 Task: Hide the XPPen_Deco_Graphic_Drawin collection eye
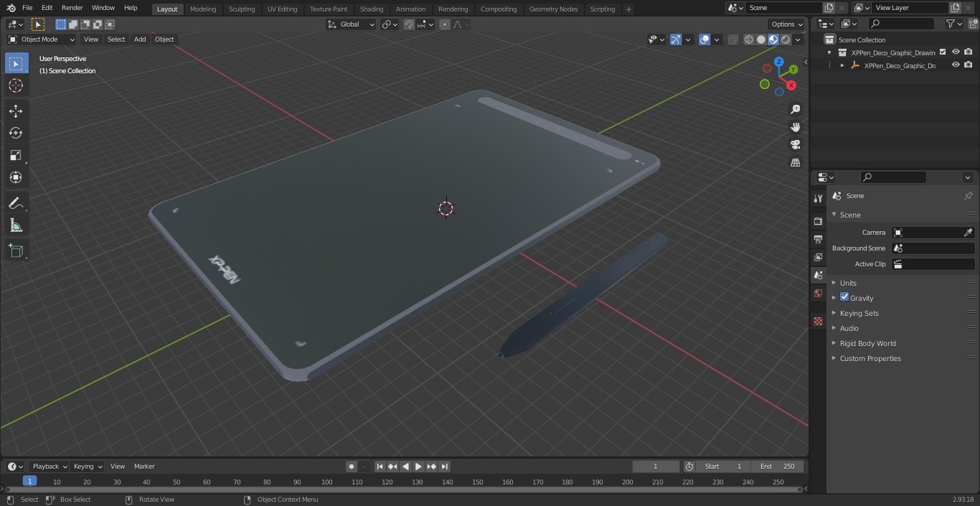pos(956,52)
